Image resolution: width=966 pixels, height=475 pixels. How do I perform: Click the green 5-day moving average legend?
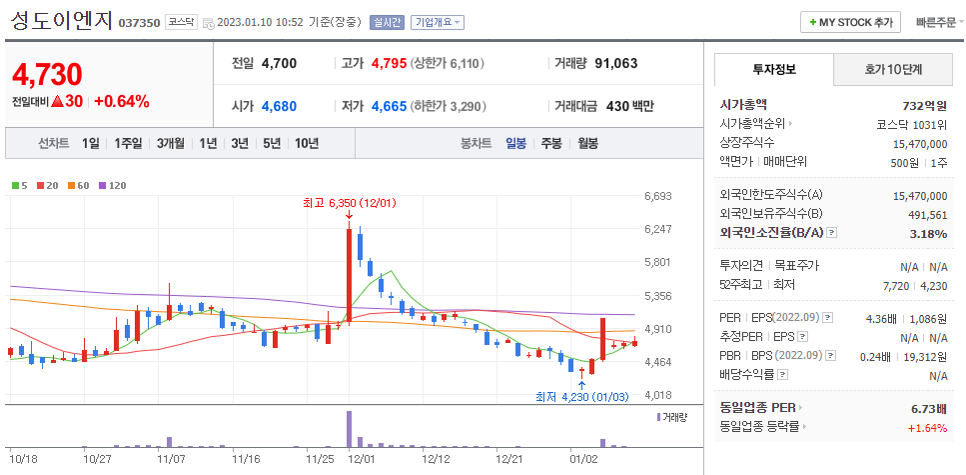(20, 185)
